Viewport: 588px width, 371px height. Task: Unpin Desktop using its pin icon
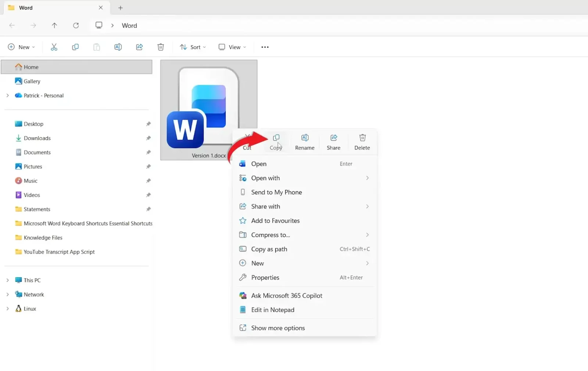tap(148, 124)
